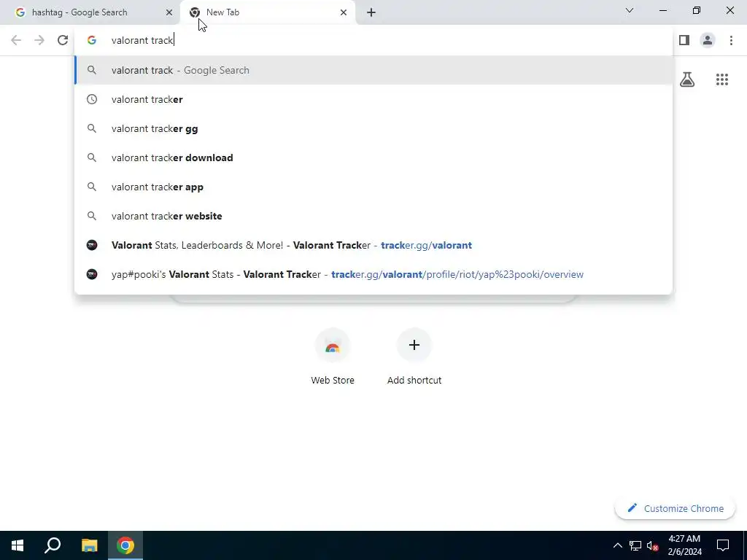
Task: Click tracker.gg favicon on Leaderboards suggestion
Action: coord(92,245)
